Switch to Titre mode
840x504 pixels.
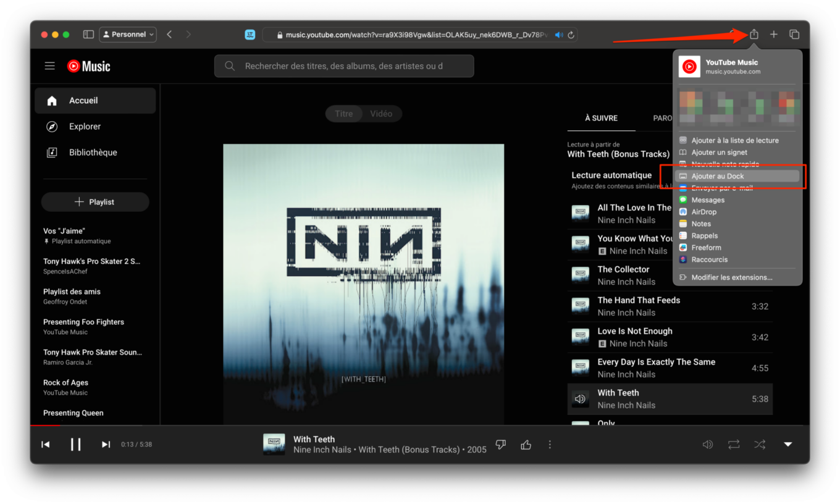344,114
